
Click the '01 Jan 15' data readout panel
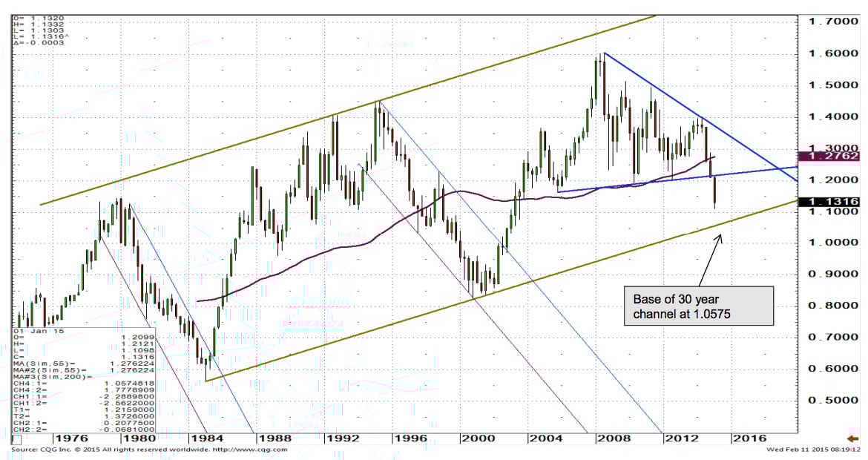(65, 378)
